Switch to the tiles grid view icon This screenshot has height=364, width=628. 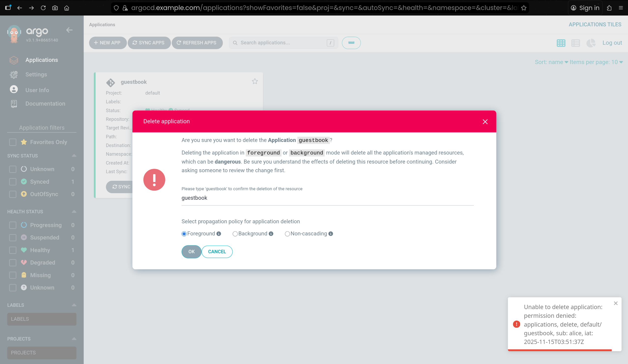coord(561,43)
